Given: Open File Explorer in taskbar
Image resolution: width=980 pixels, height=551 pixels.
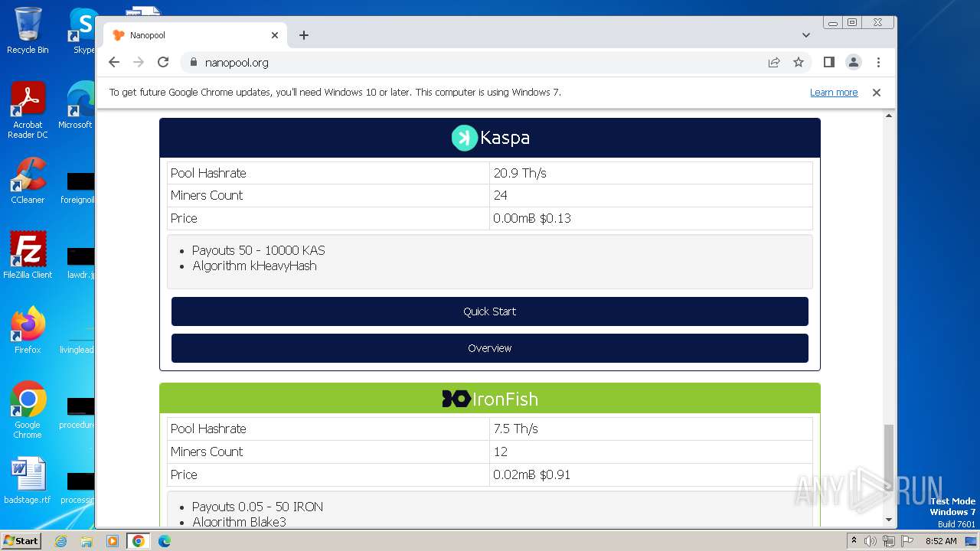Looking at the screenshot, I should (x=87, y=541).
